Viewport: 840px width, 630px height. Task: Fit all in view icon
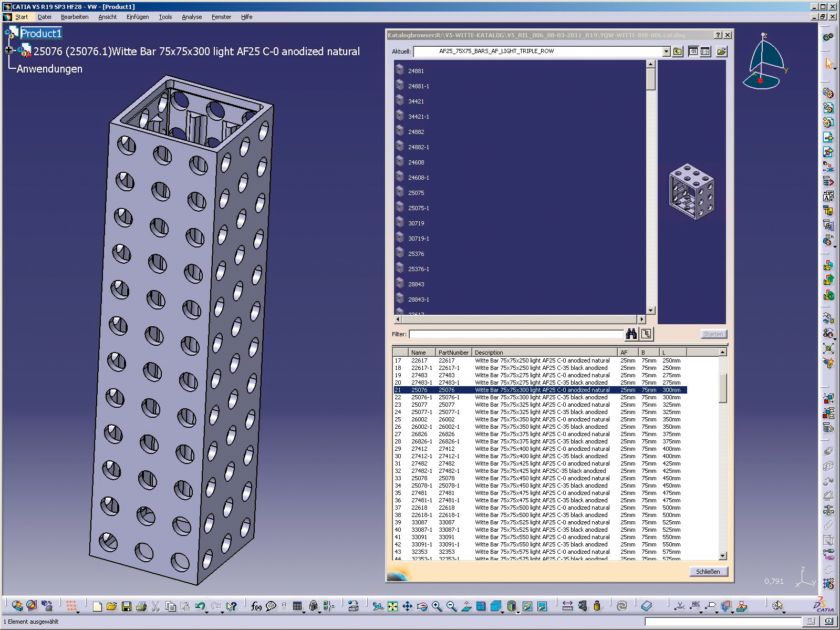tap(392, 606)
